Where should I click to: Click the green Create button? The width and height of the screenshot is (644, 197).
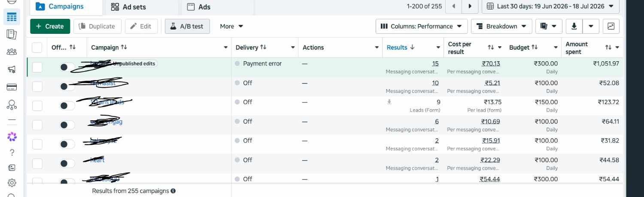[50, 26]
